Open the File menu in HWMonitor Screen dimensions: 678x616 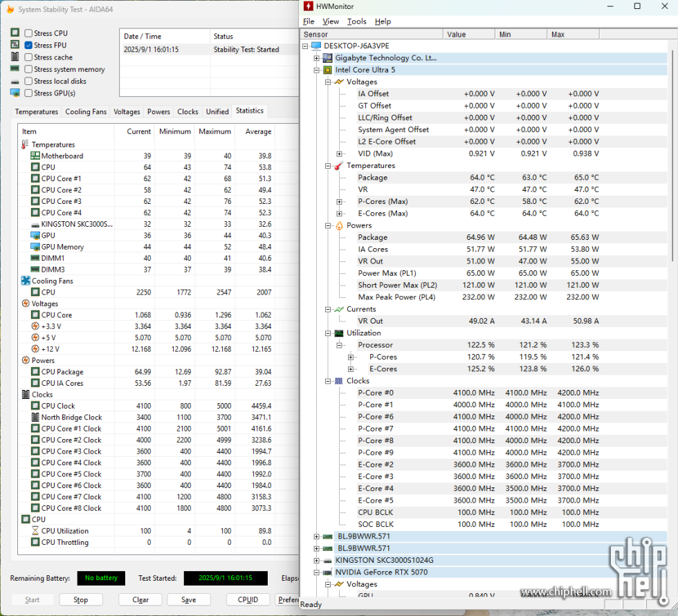[309, 21]
